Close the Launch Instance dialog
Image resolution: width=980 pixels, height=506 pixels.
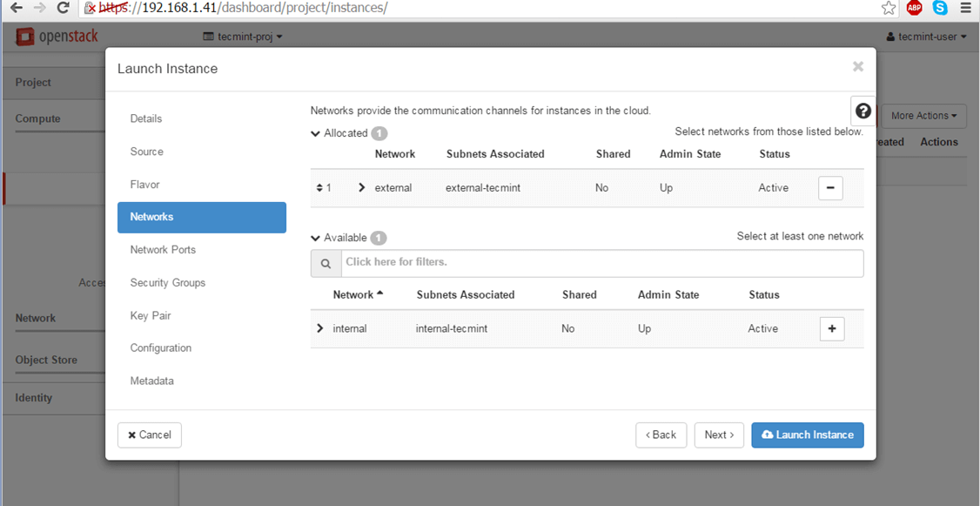(857, 67)
